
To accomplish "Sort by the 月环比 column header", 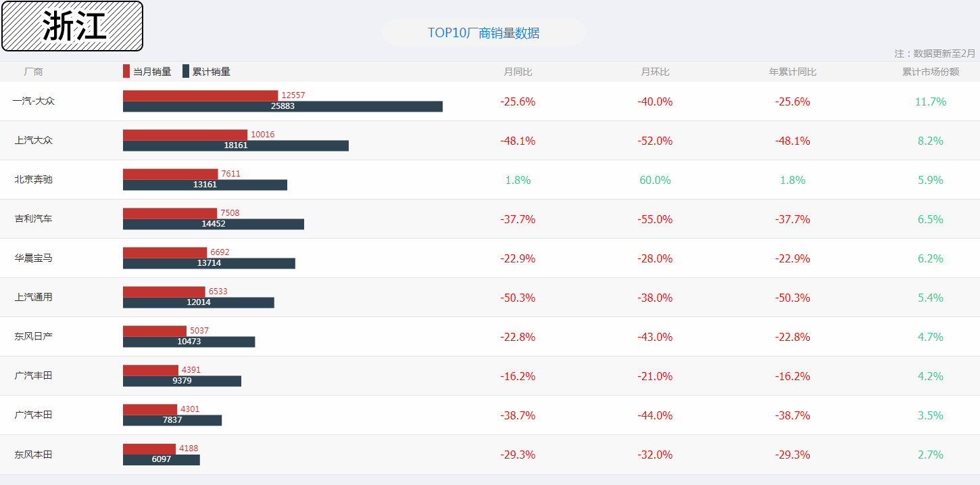I will 655,72.
